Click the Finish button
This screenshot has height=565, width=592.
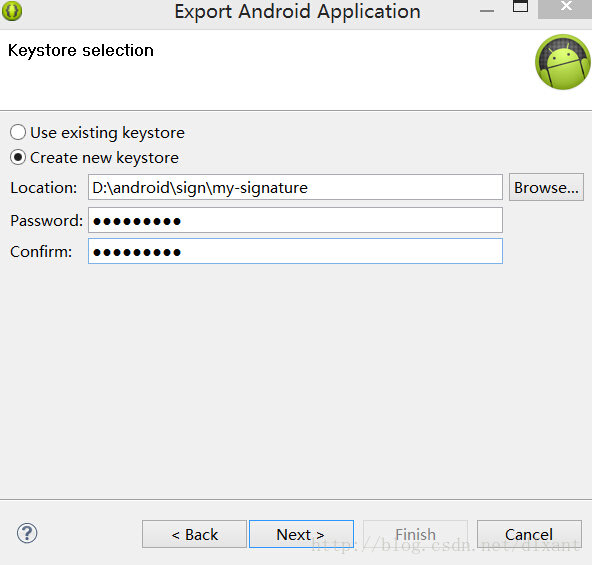click(415, 534)
